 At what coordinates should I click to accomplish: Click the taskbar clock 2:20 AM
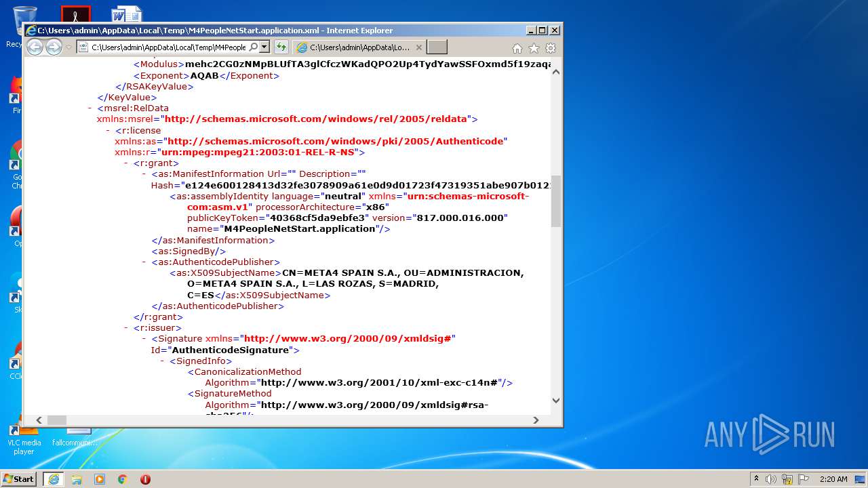833,479
